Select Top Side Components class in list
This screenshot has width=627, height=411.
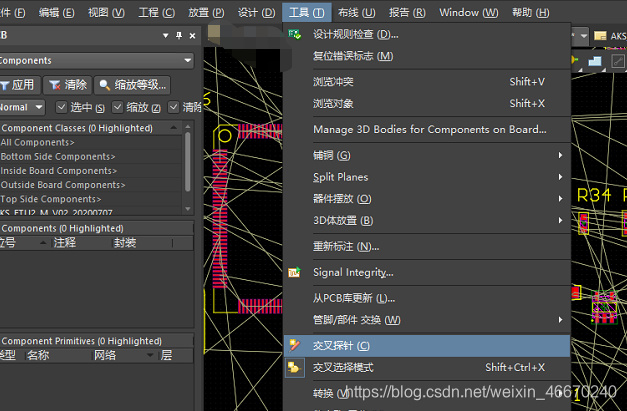(58, 199)
